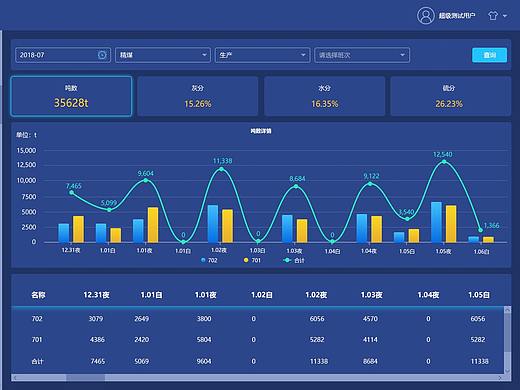Click the 12,540 peak data point
The image size is (520, 390).
click(444, 162)
